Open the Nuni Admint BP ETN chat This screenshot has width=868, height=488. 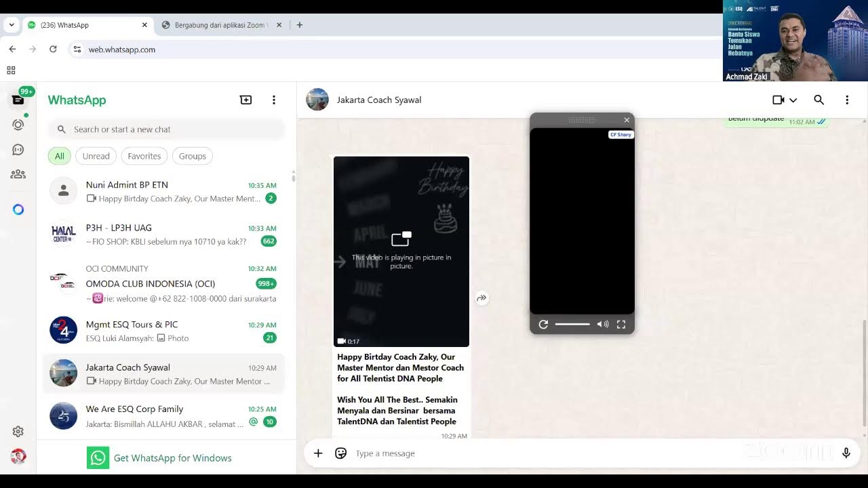point(164,191)
